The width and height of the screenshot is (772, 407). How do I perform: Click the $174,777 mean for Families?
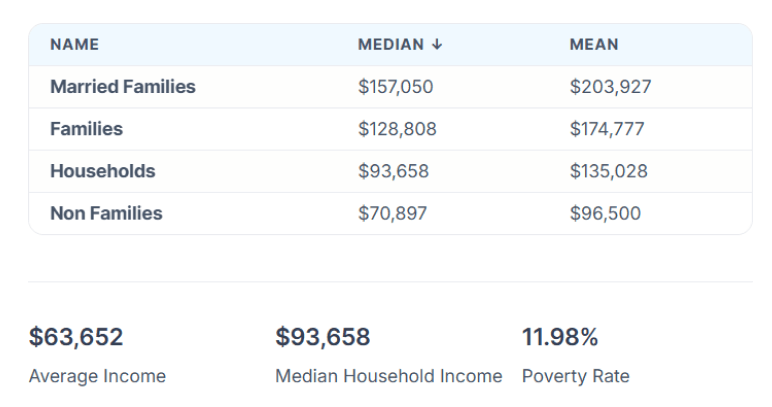pos(607,129)
